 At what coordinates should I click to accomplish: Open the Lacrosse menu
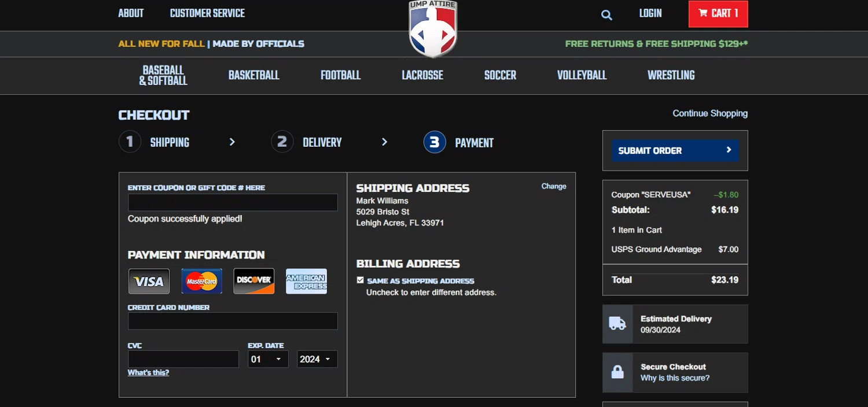point(422,75)
